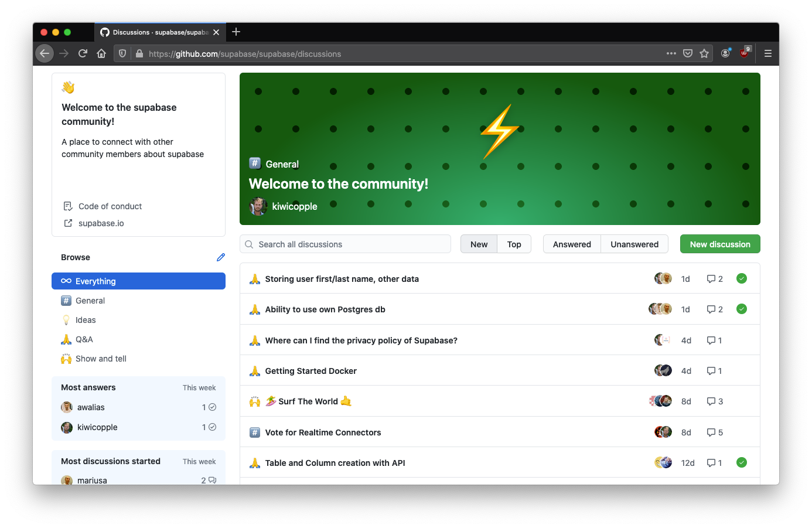Reload the page with the refresh icon
This screenshot has width=812, height=528.
[83, 53]
